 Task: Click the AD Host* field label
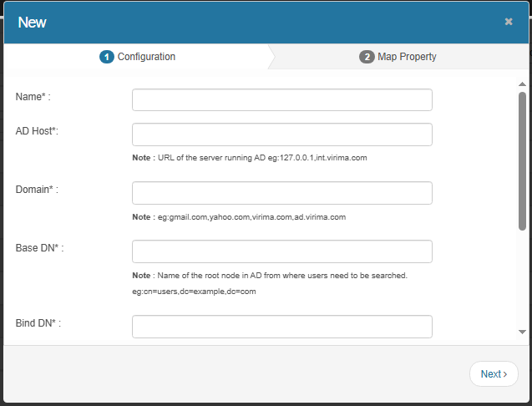click(x=37, y=131)
